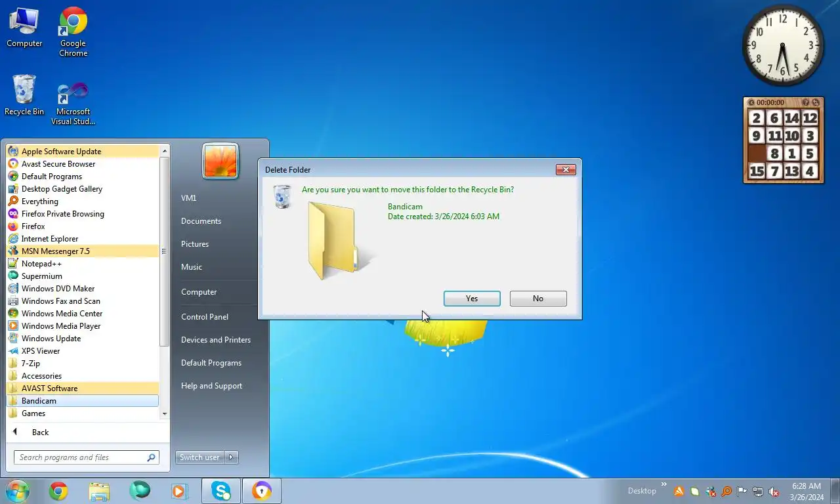This screenshot has width=840, height=504.
Task: Click the Show desktop strip on taskbar
Action: [835, 492]
